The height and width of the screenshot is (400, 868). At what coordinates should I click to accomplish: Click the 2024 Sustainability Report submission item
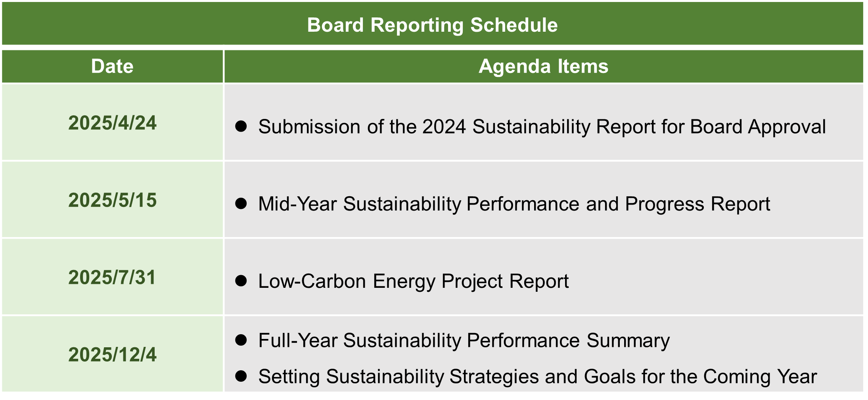coord(542,127)
